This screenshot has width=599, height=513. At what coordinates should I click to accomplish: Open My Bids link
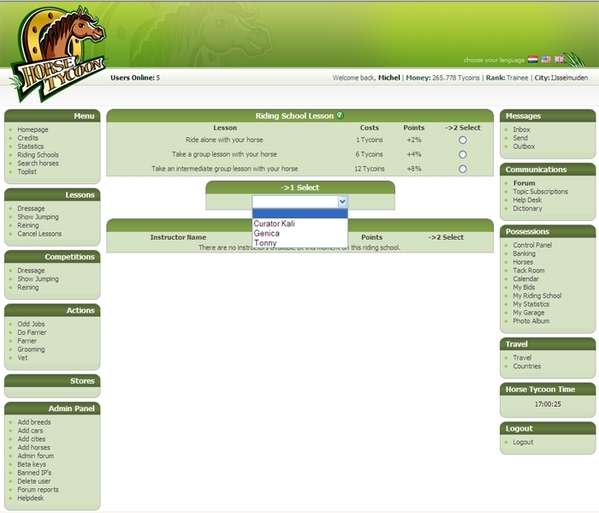(524, 287)
